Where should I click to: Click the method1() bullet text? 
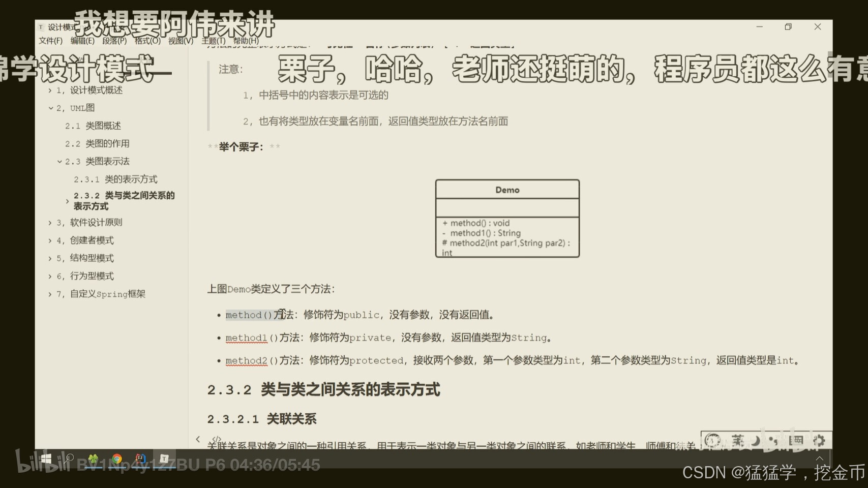tap(389, 338)
